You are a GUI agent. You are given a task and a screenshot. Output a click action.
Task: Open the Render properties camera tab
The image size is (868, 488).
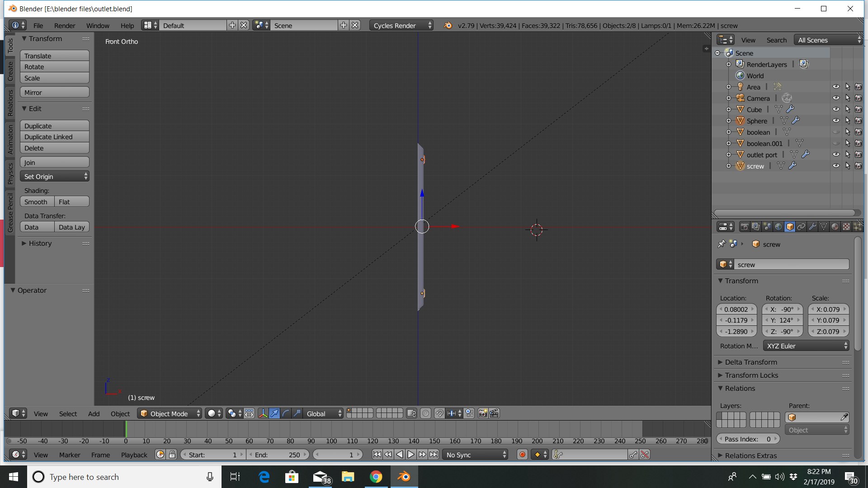point(745,227)
